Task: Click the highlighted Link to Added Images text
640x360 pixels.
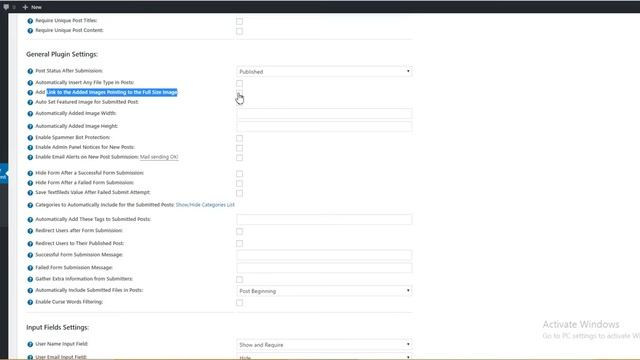Action: pyautogui.click(x=112, y=92)
